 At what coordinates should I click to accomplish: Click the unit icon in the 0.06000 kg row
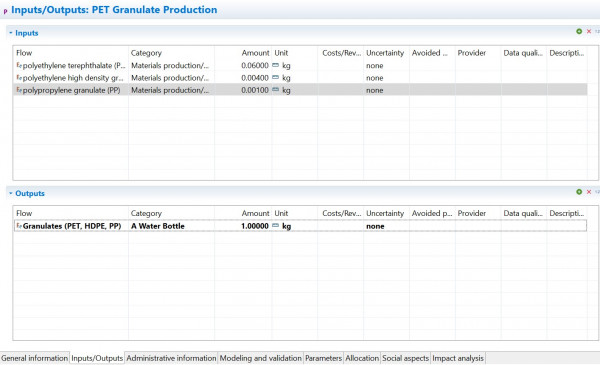tap(276, 65)
